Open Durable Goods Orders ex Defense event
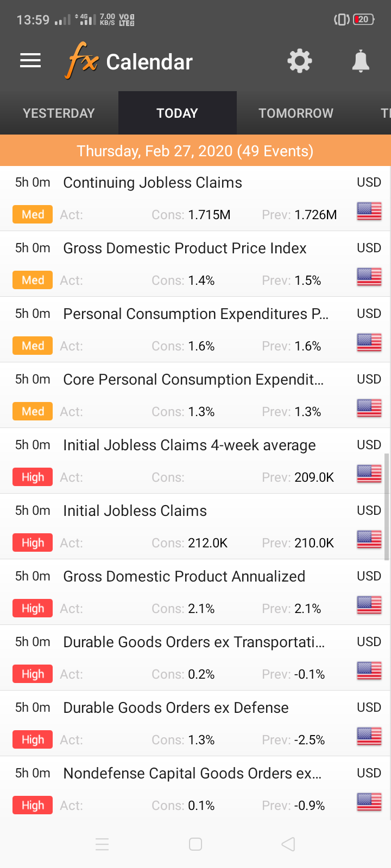 tap(176, 708)
